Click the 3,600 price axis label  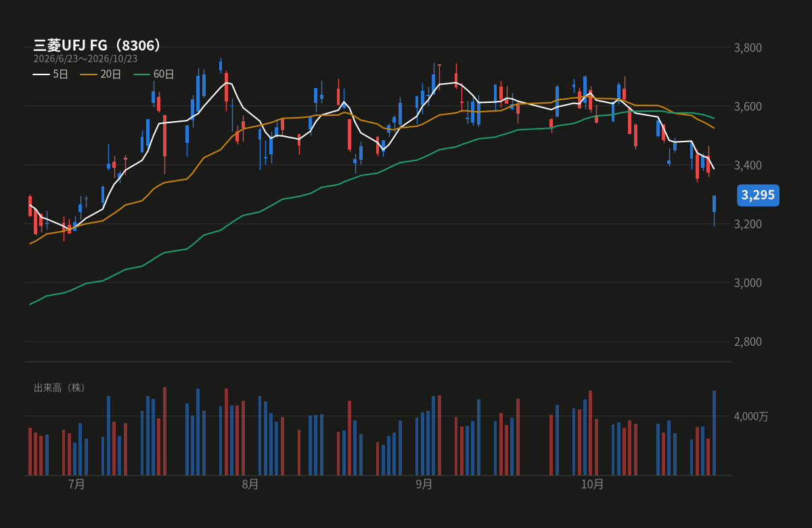tap(748, 106)
